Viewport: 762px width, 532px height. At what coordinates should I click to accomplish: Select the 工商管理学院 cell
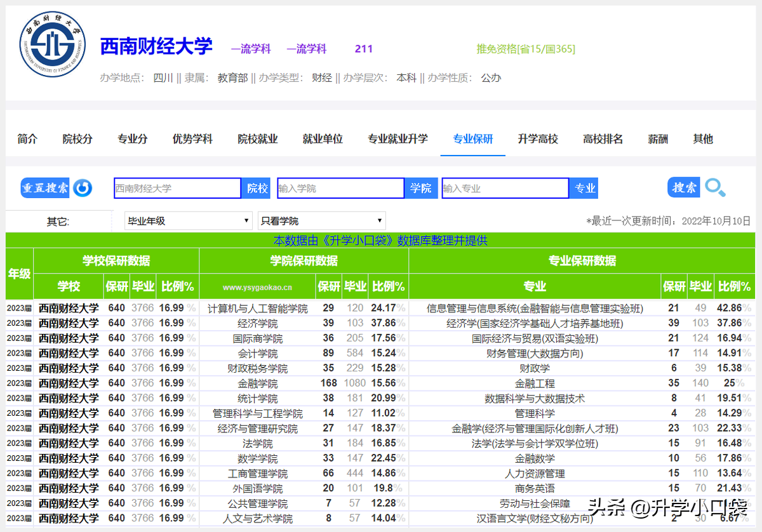258,474
